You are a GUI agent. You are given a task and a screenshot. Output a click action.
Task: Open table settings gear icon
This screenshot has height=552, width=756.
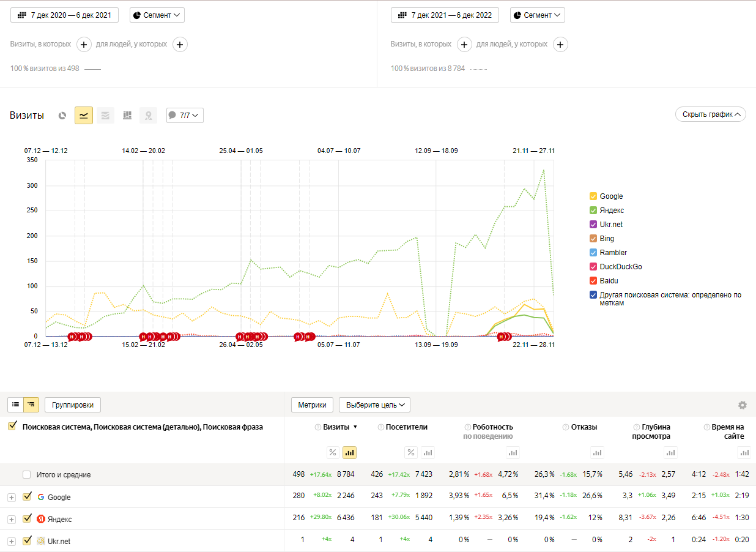point(743,405)
